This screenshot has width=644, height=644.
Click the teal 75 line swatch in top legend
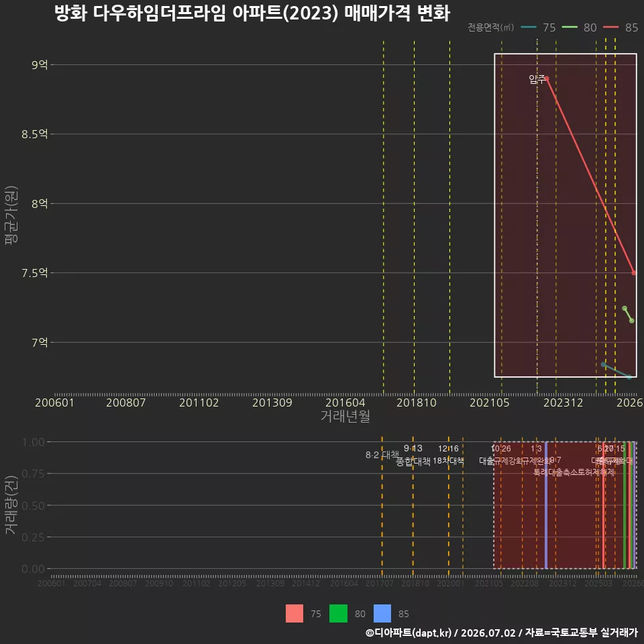tap(529, 28)
